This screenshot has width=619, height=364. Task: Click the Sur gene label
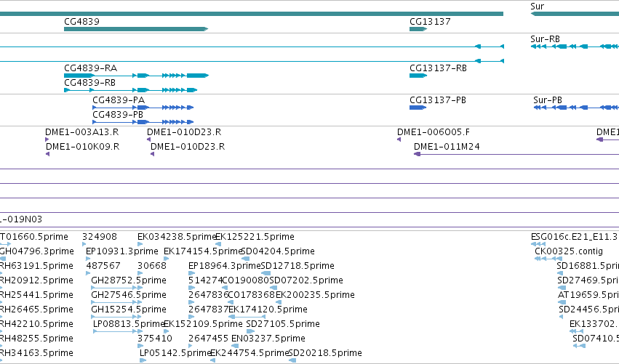pos(538,7)
